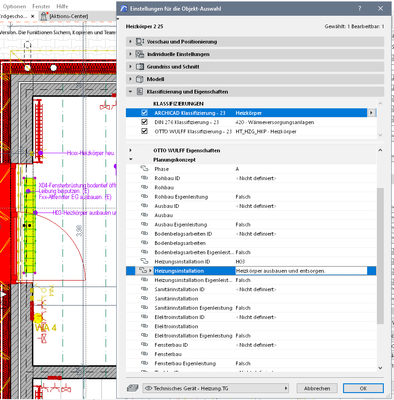Click the Heizungsinstallation value text field

point(301,271)
